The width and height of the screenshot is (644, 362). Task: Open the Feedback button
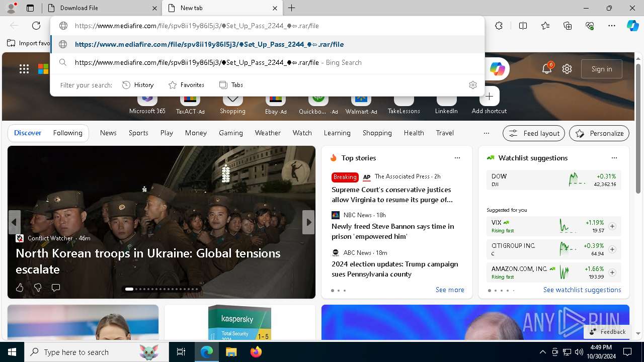pos(607,331)
